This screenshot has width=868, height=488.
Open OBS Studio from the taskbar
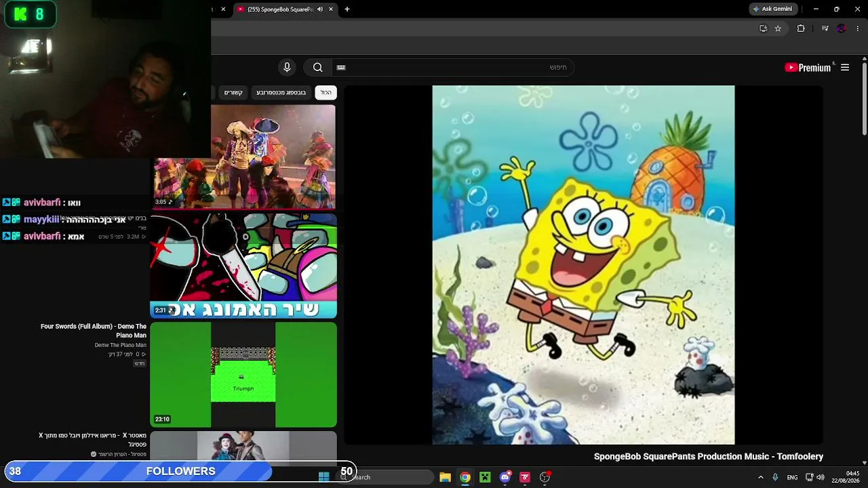click(x=545, y=477)
